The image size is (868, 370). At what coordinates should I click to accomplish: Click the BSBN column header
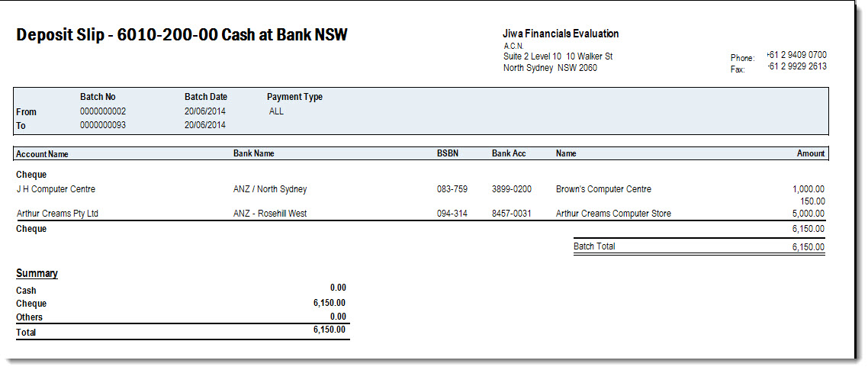tap(448, 154)
